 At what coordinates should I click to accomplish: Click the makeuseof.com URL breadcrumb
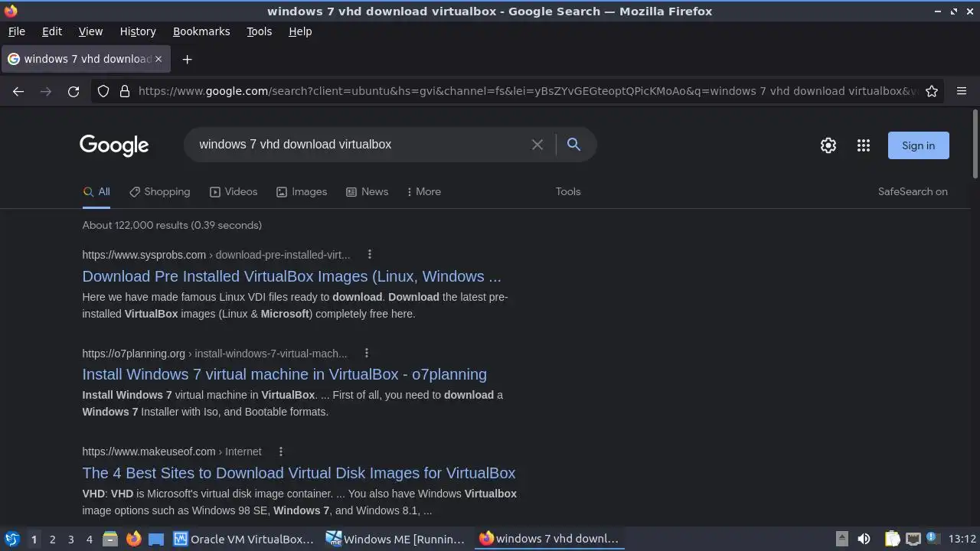[x=171, y=452]
